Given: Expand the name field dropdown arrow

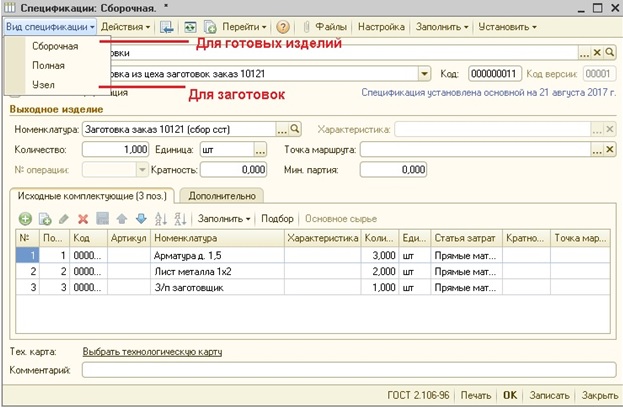Looking at the screenshot, I should 424,74.
